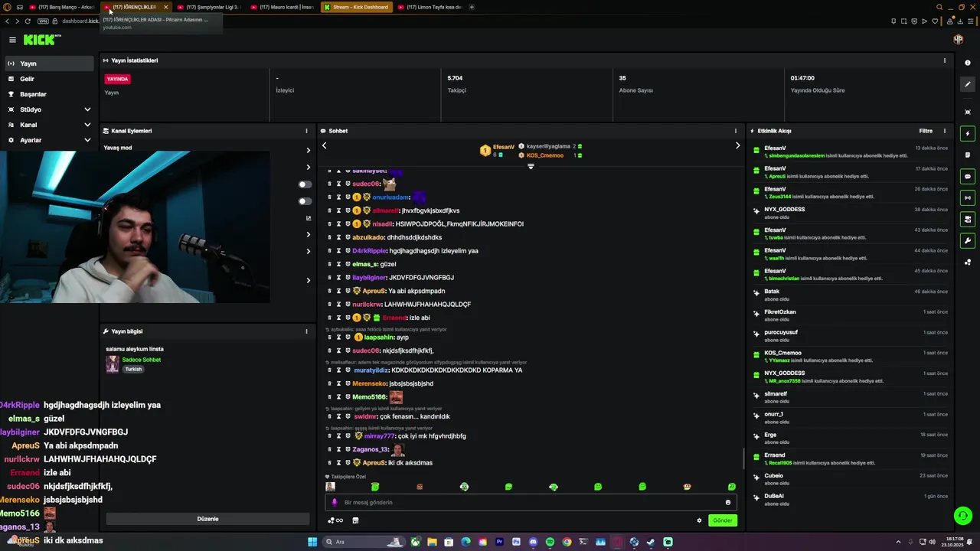This screenshot has width=980, height=551.
Task: Open chat settings gear next to Gönder
Action: [x=699, y=520]
